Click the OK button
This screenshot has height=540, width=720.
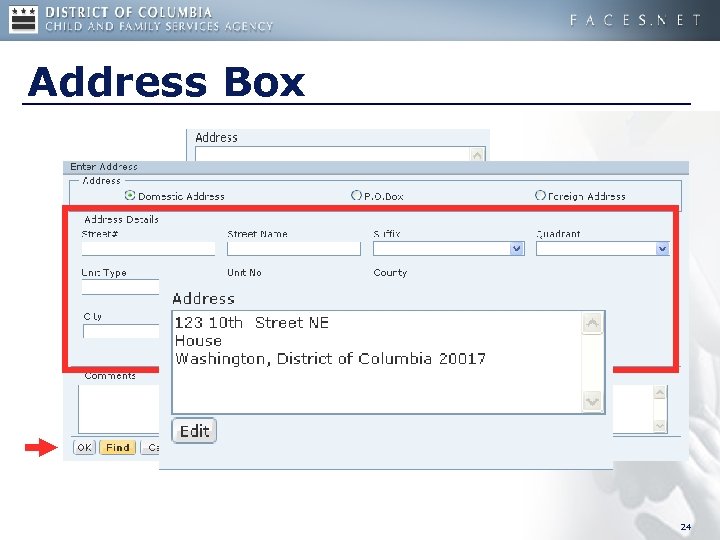pos(84,447)
